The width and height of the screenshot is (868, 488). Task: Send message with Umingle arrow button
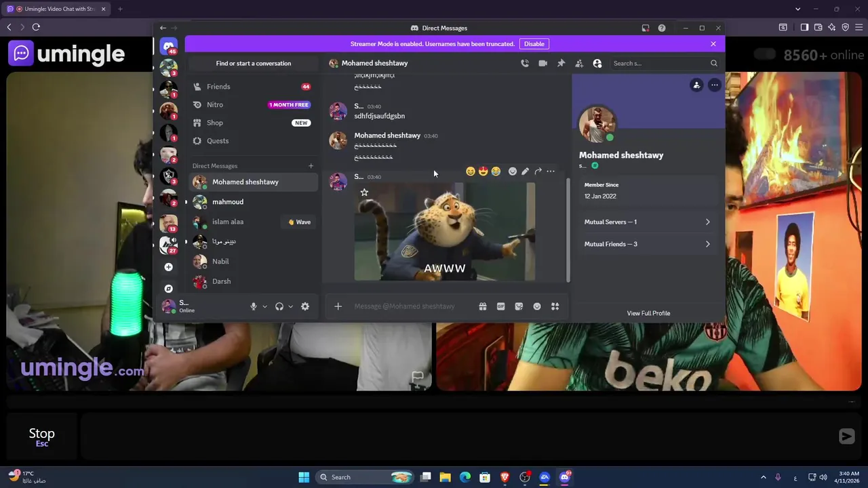(x=846, y=436)
